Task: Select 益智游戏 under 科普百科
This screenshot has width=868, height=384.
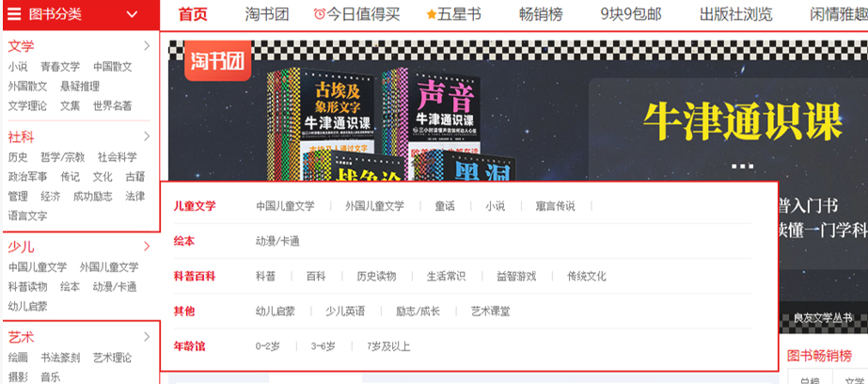Action: tap(516, 277)
